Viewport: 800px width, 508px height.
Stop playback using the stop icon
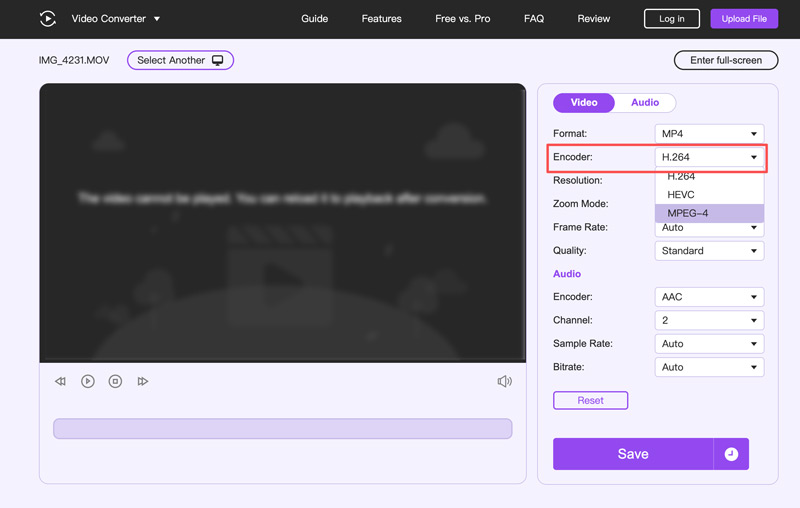pyautogui.click(x=115, y=381)
